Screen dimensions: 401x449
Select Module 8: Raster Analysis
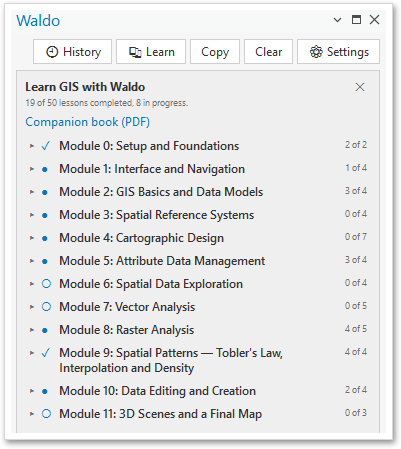pyautogui.click(x=127, y=330)
